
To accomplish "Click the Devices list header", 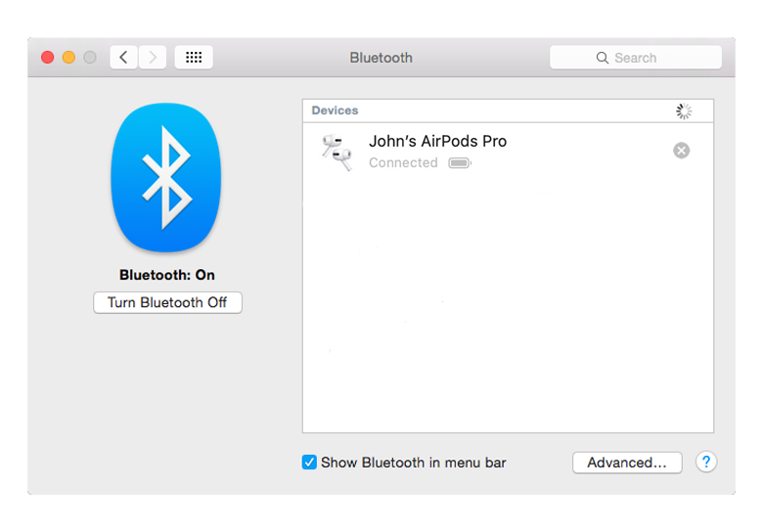I will pyautogui.click(x=336, y=111).
